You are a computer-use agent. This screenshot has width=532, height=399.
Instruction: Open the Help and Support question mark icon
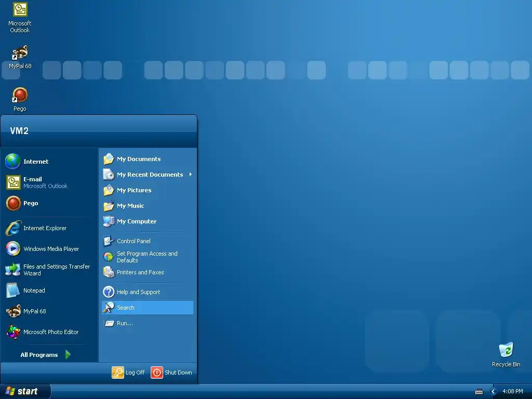pyautogui.click(x=109, y=292)
